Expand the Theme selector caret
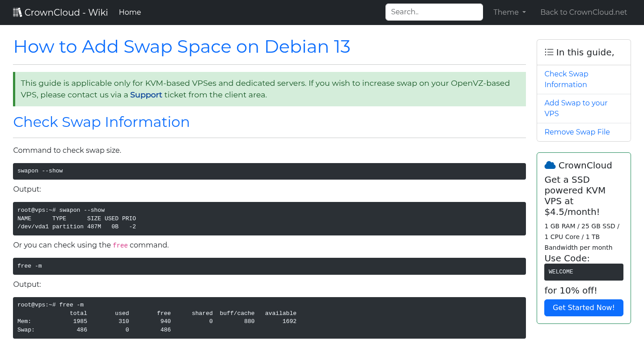The height and width of the screenshot is (340, 644). point(524,13)
